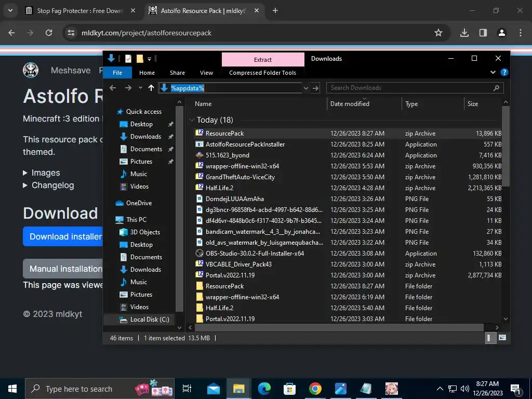Select the Compressed Folder Tools tab
532x399 pixels.
click(262, 73)
